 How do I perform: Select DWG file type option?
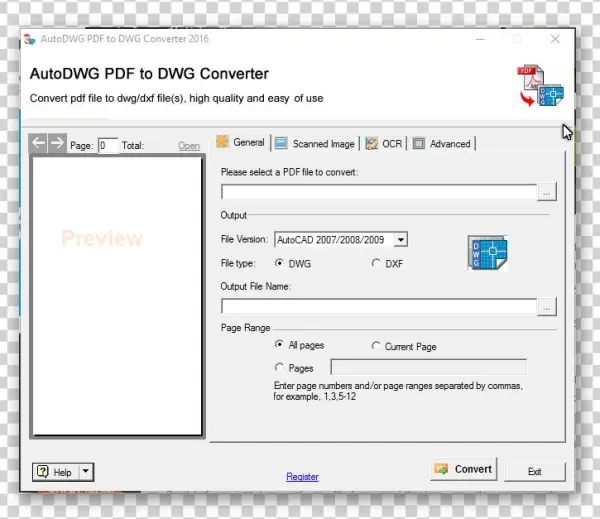coord(279,264)
